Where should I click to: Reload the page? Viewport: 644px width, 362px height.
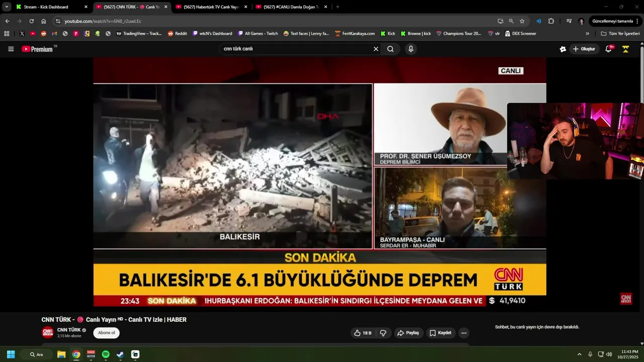pyautogui.click(x=31, y=21)
